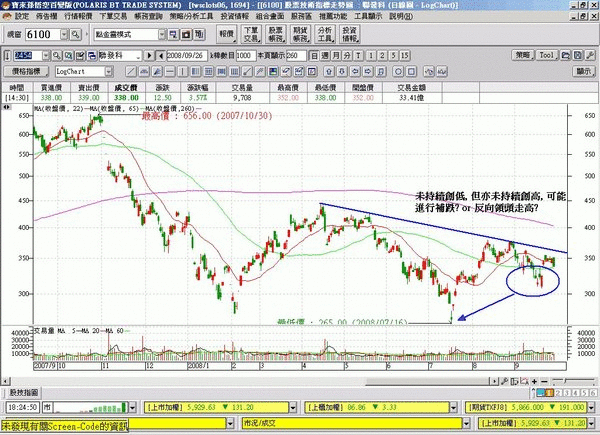The height and width of the screenshot is (435, 600).
Task: Click the save disk icon near Tool
Action: [578, 55]
